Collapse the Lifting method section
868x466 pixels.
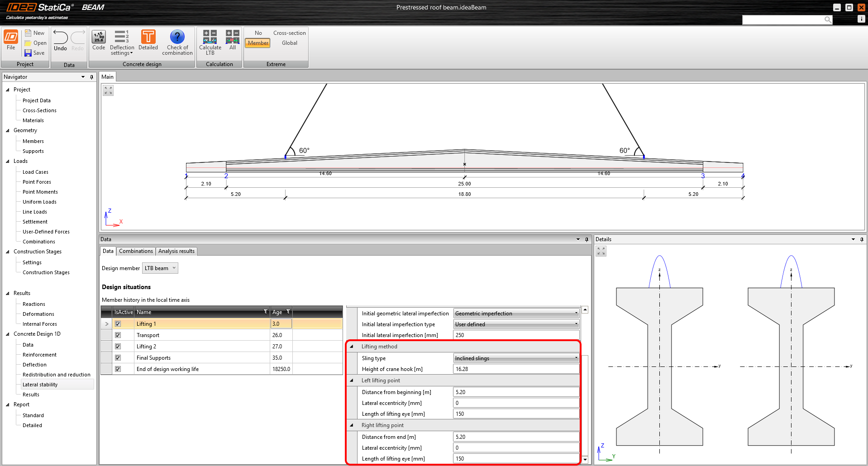(x=353, y=346)
